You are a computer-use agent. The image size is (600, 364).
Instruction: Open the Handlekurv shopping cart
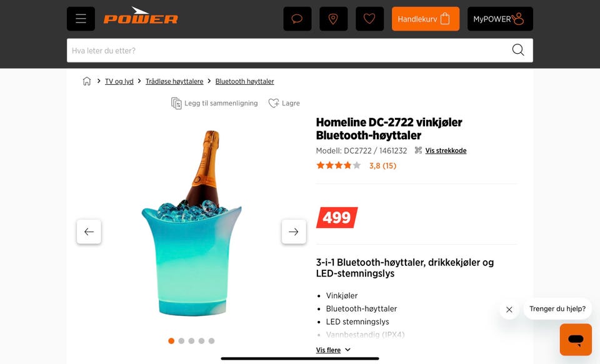tap(426, 19)
